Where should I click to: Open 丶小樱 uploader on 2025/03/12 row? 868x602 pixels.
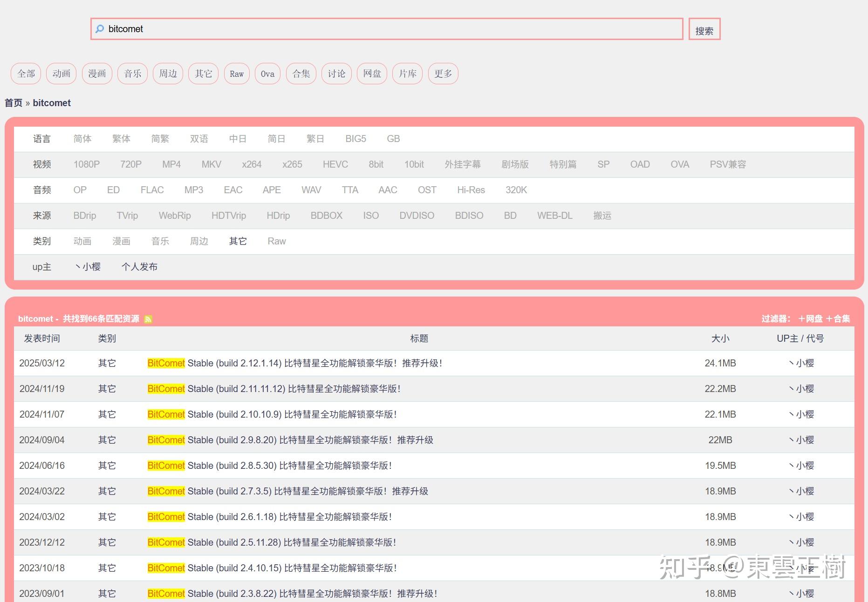tap(801, 363)
